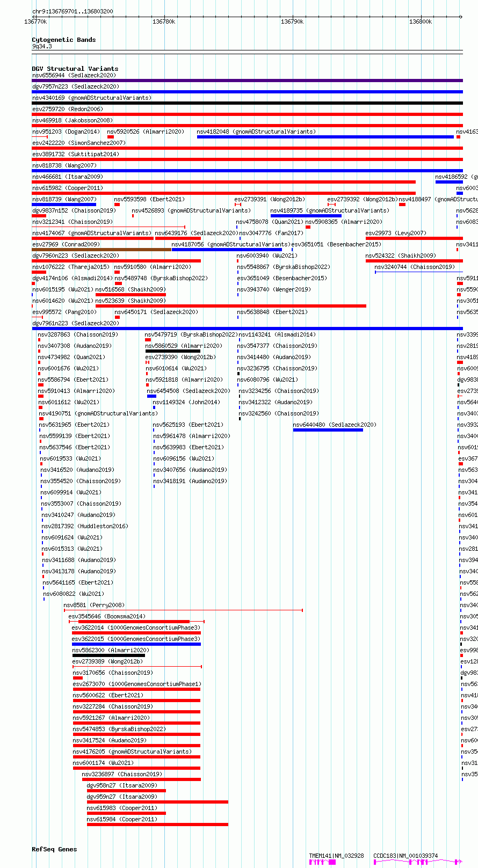
Task: Click the DGV Structural Variants track title
Action: pyautogui.click(x=75, y=69)
